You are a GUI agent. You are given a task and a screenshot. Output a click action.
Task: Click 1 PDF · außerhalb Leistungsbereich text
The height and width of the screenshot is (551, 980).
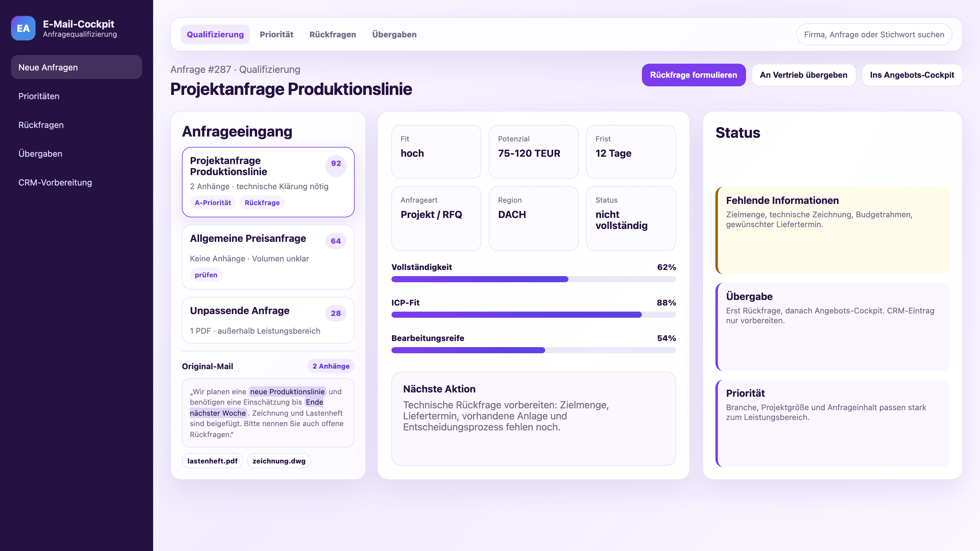255,331
